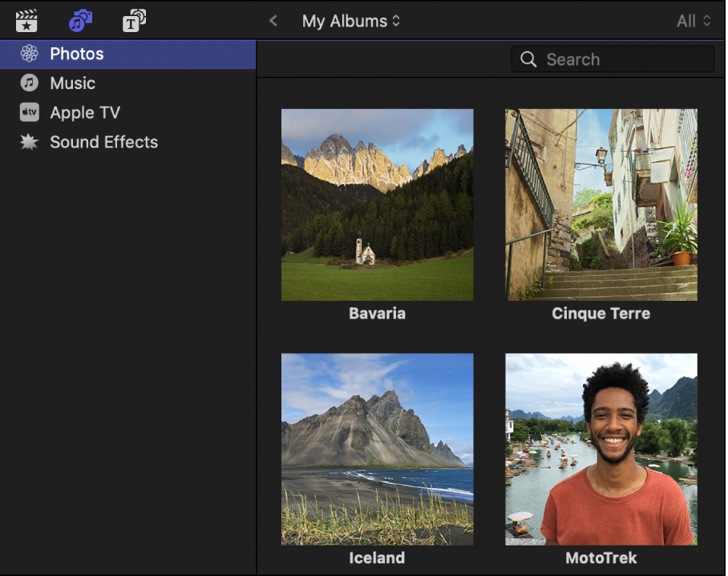The image size is (728, 576).
Task: Click the clapperboard media browser icon
Action: click(x=26, y=20)
